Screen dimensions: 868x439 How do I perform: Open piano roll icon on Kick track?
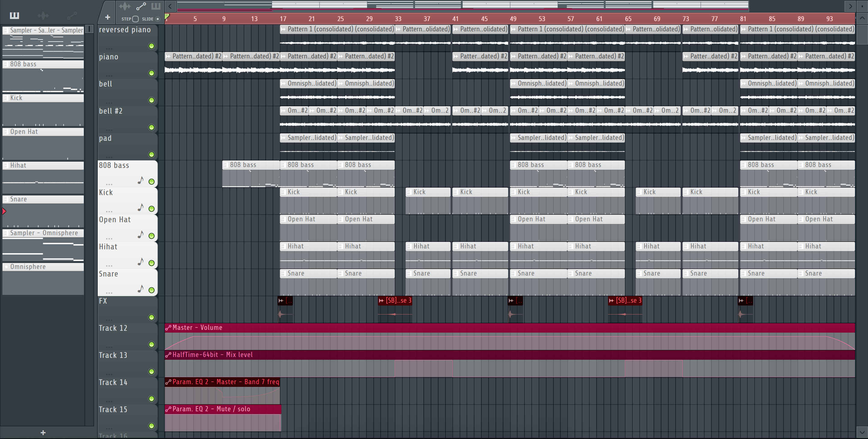(141, 207)
